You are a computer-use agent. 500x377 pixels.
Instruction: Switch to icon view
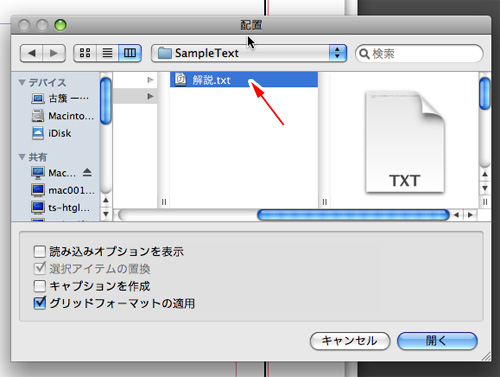click(85, 53)
